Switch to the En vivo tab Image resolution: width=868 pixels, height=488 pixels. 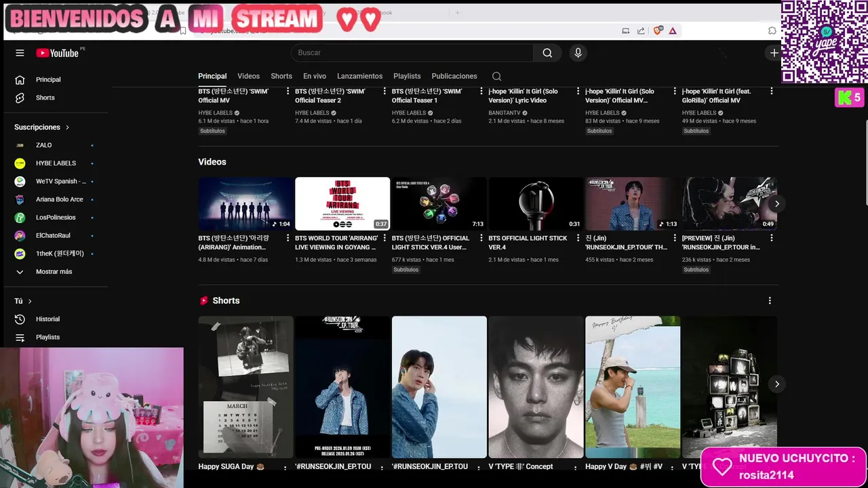[x=315, y=76]
